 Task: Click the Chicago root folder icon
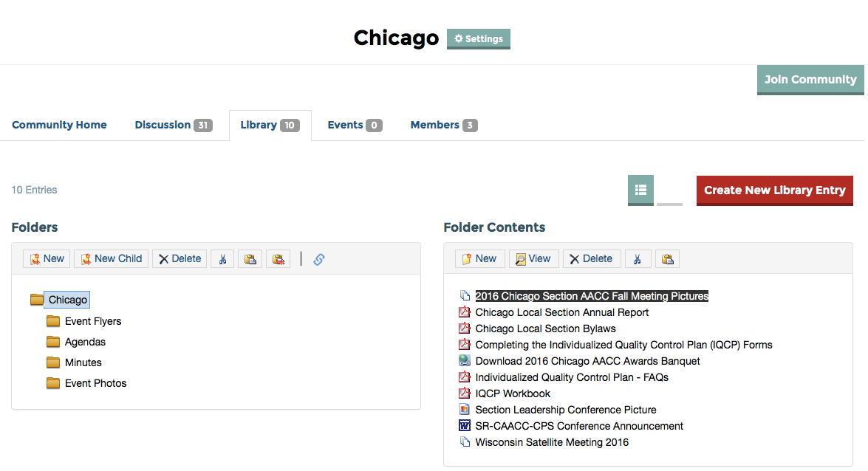pos(37,300)
